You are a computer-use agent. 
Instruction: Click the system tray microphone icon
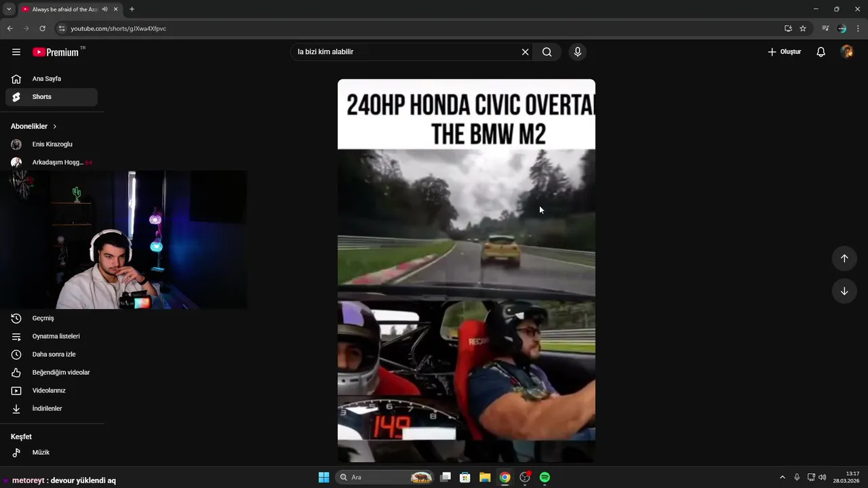pos(797,477)
